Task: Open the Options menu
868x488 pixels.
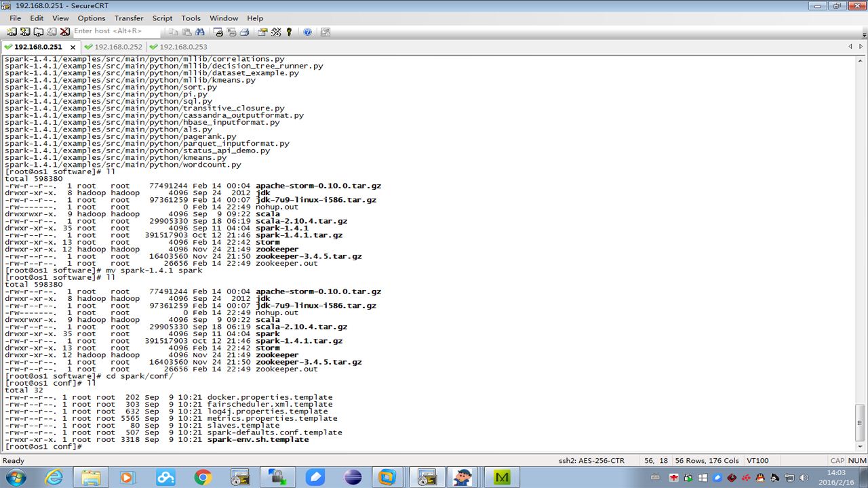Action: 92,18
